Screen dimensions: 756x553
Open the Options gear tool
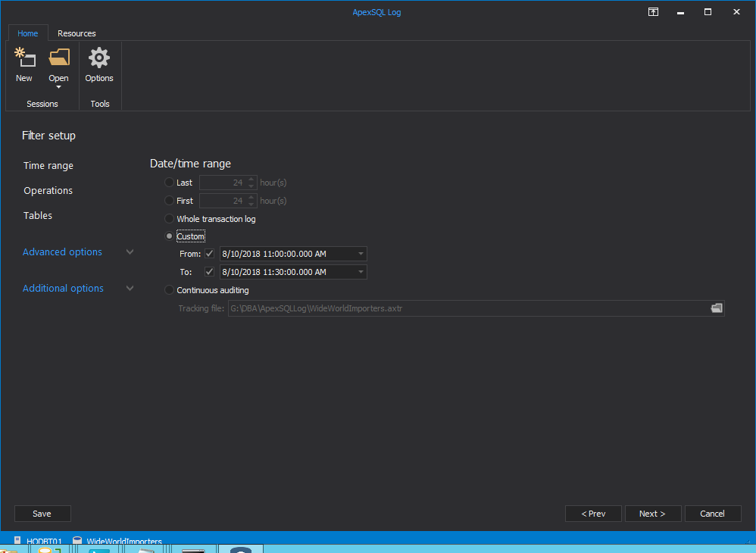pos(98,65)
